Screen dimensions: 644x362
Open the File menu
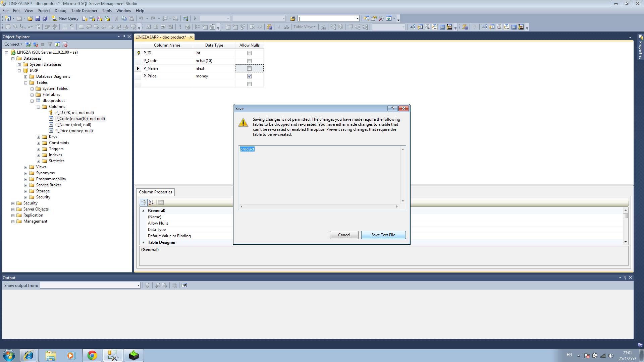point(5,10)
